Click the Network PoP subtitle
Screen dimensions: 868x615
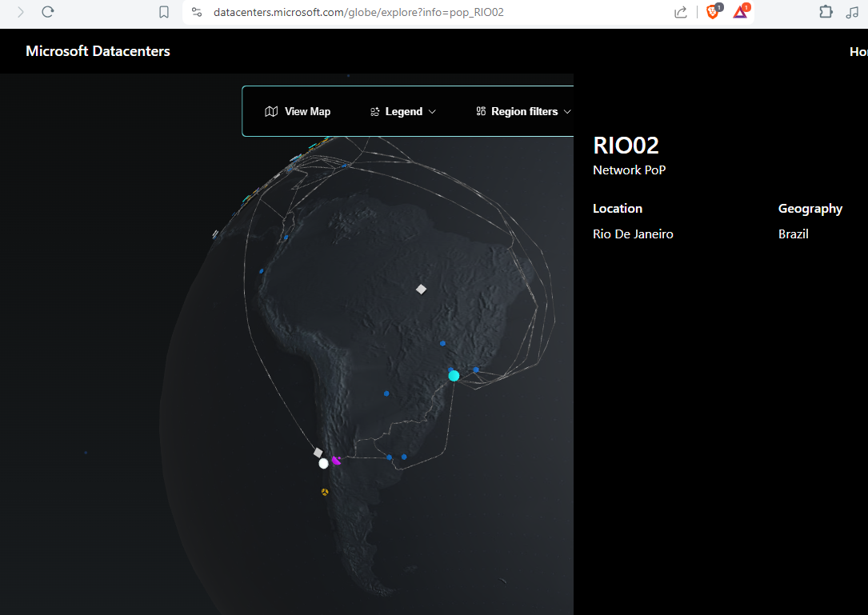pos(630,170)
